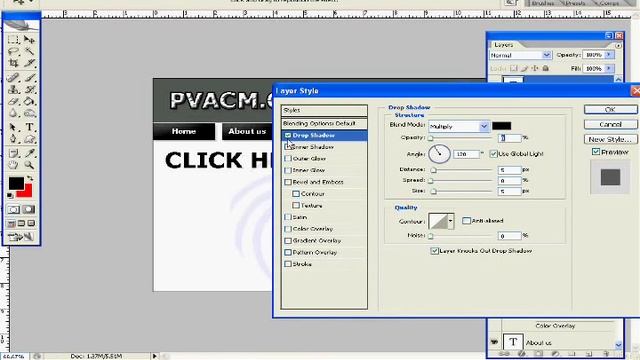Open the Layers panel options menu
Viewport: 640px width, 360px height.
(x=618, y=45)
